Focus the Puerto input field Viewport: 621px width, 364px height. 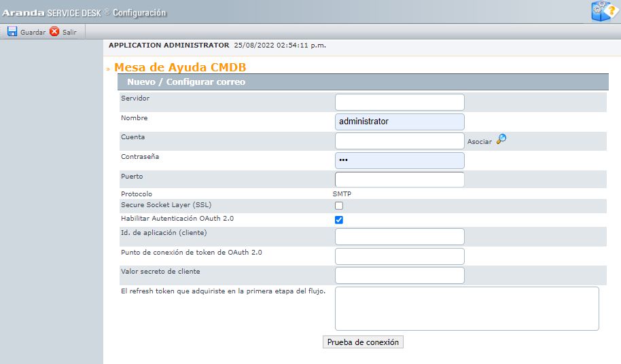[x=400, y=180]
